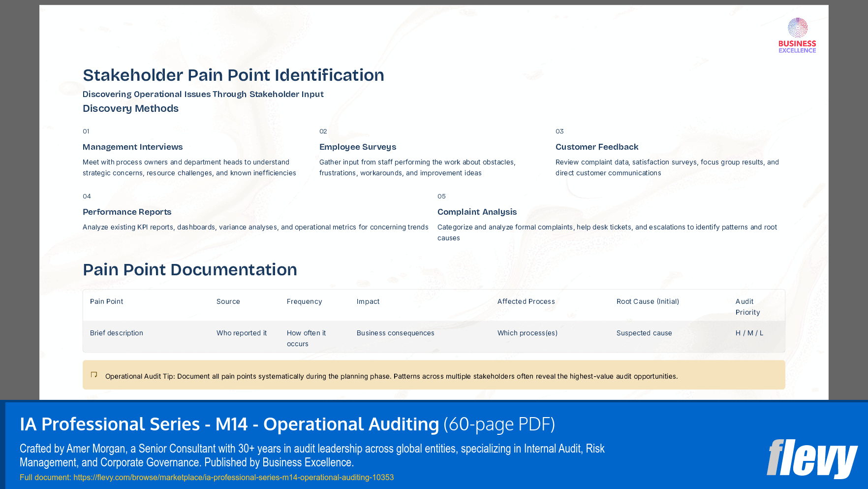Viewport: 868px width, 489px height.
Task: Click the 05 marker above Complaint Analysis
Action: click(441, 196)
